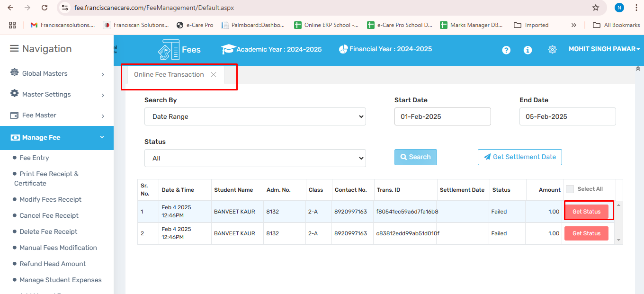The height and width of the screenshot is (294, 644).
Task: Open the MOHIT SINGH PAWAR user dropdown
Action: [604, 49]
